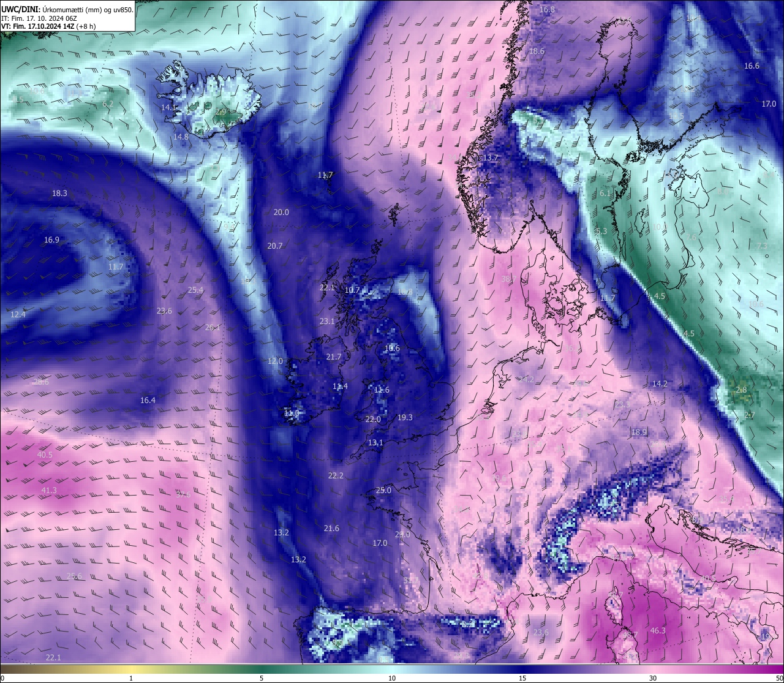This screenshot has width=784, height=683.
Task: Click the '18.3' value on the map
Action: point(59,193)
